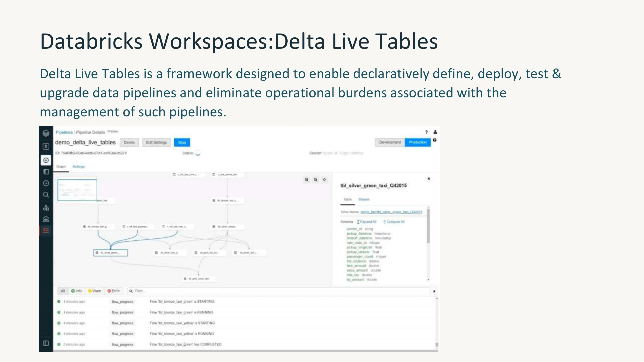
Task: Open the Search magnifier in sidebar
Action: (46, 195)
